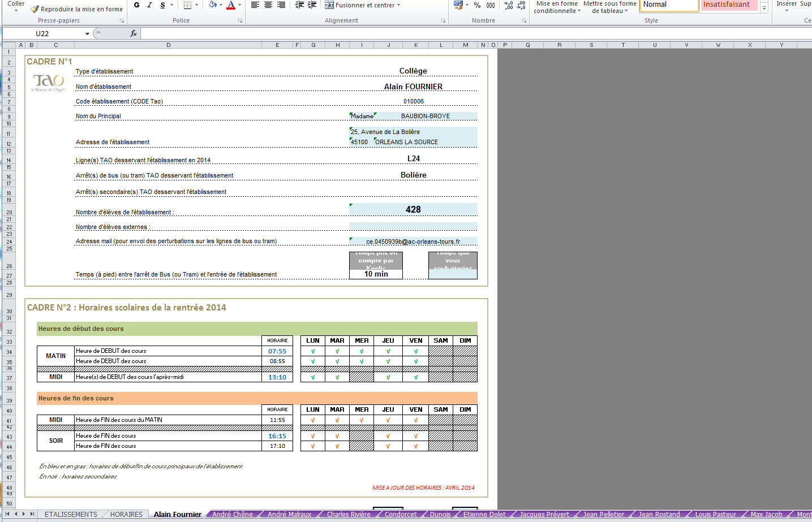Click Monday checkmark for 07:55 start row
This screenshot has width=812, height=522.
313,351
